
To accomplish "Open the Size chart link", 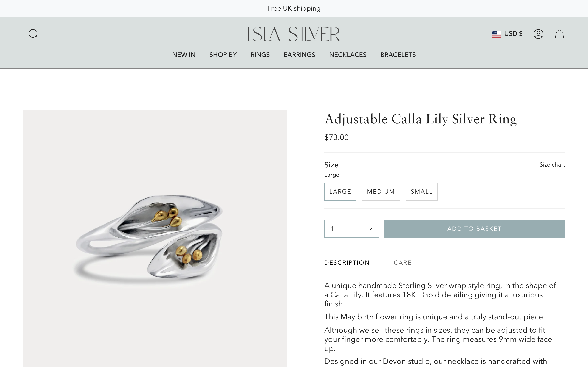I will pos(552,164).
